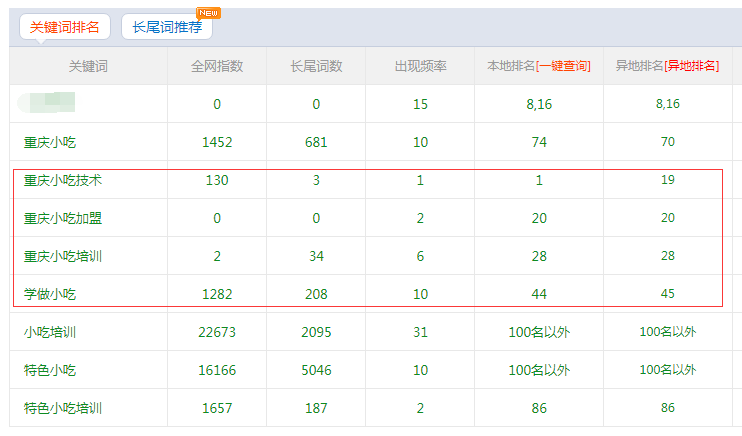Screen dimensions: 742x436
Task: Click the keyword 学做小吃
Action: (x=50, y=294)
